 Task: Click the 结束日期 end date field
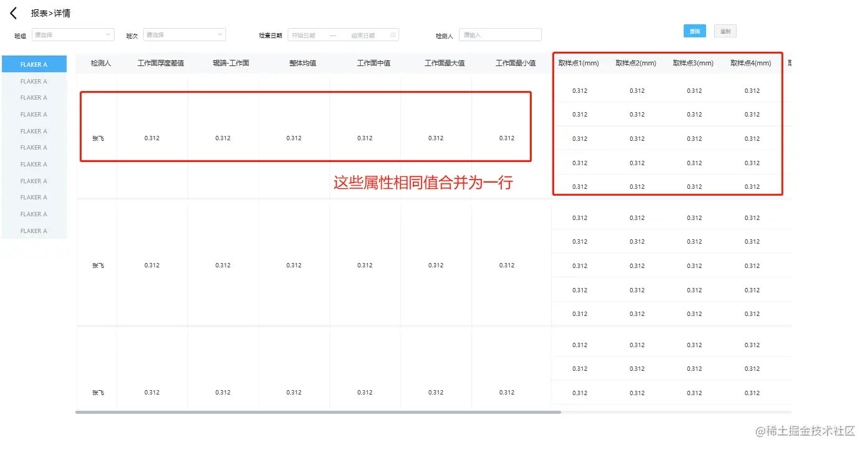point(363,36)
